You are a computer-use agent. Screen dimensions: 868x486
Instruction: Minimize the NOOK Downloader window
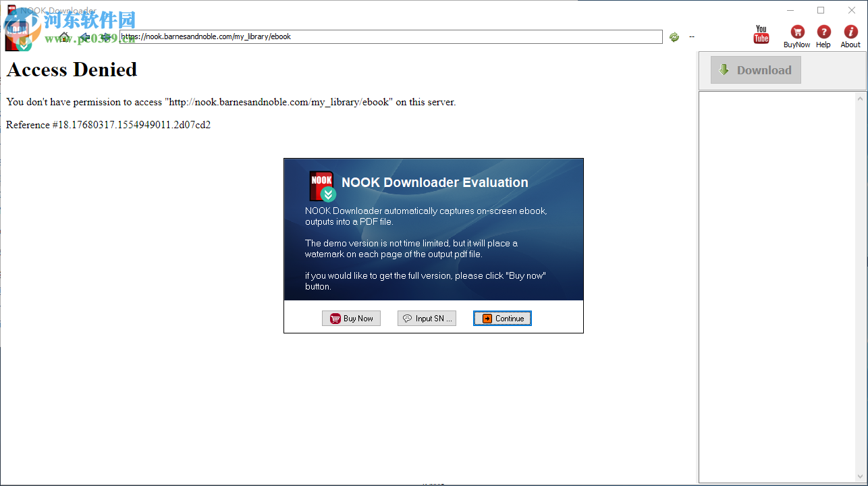(x=790, y=10)
